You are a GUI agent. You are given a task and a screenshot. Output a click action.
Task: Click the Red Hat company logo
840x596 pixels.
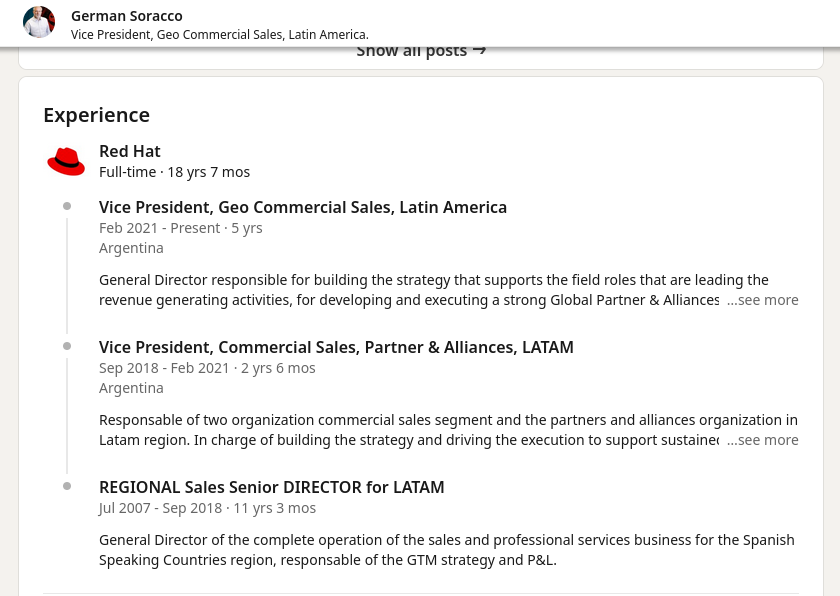coord(66,161)
